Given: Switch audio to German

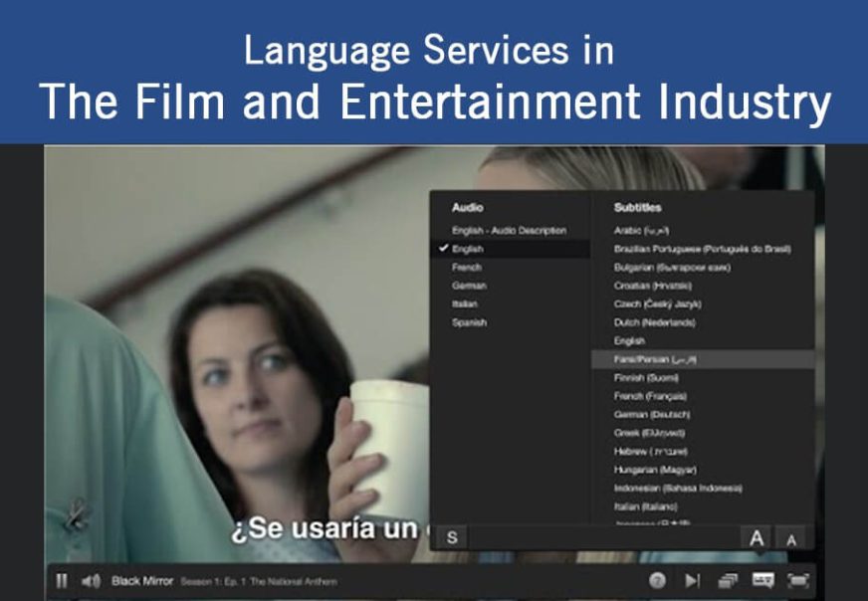Looking at the screenshot, I should [469, 286].
